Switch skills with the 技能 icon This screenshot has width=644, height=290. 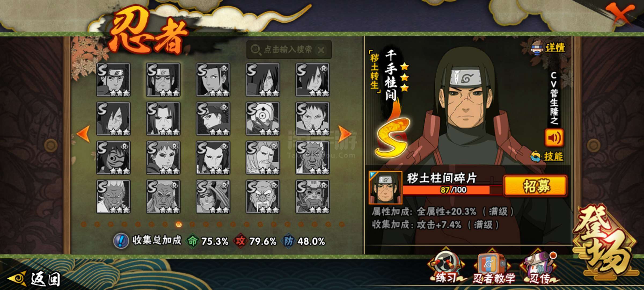[547, 156]
